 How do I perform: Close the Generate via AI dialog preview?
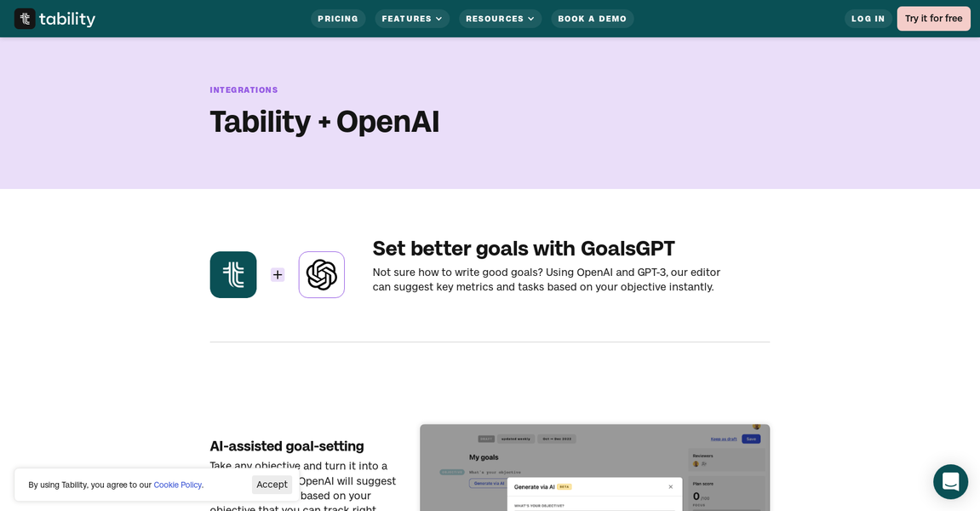pos(670,487)
